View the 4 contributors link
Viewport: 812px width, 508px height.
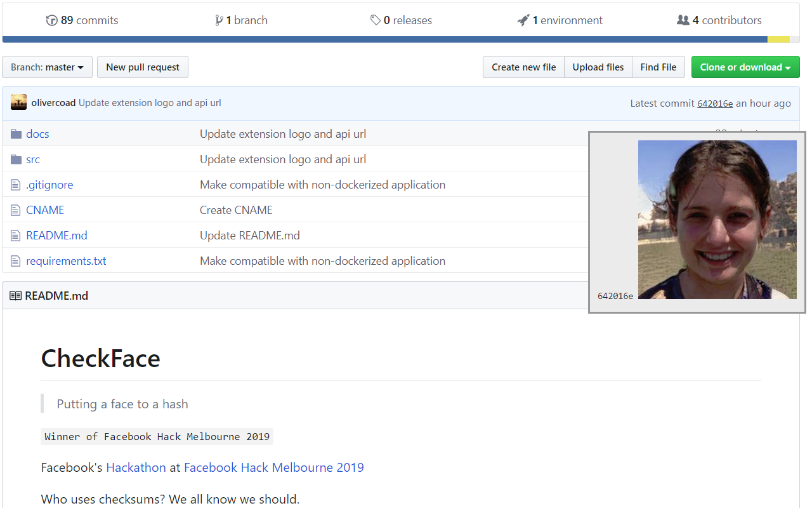[x=719, y=20]
